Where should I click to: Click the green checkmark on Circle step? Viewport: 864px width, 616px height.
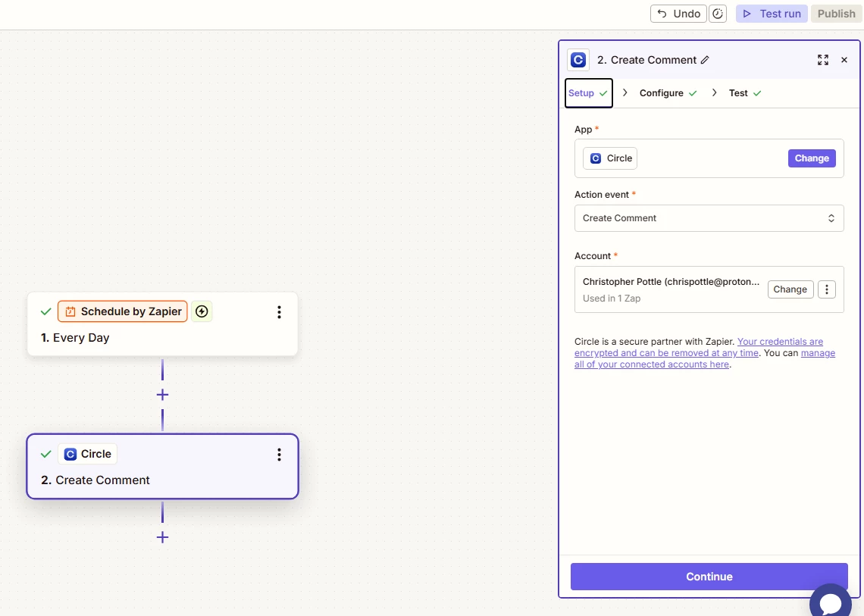point(45,454)
